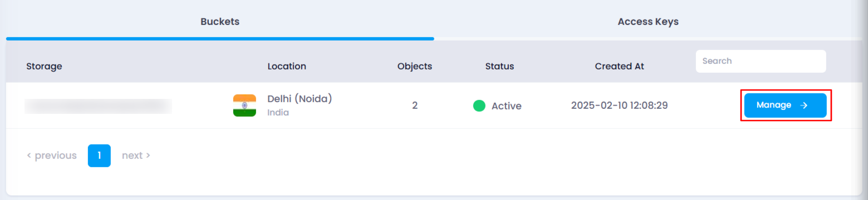Click the Delhi (Noida) location text
Image resolution: width=868 pixels, height=200 pixels.
pos(300,99)
